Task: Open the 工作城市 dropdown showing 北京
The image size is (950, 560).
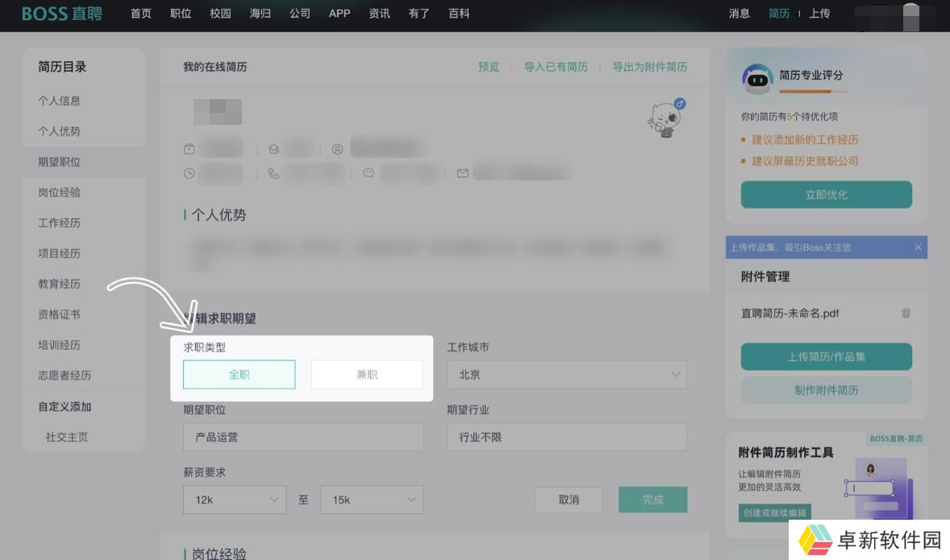Action: [567, 374]
